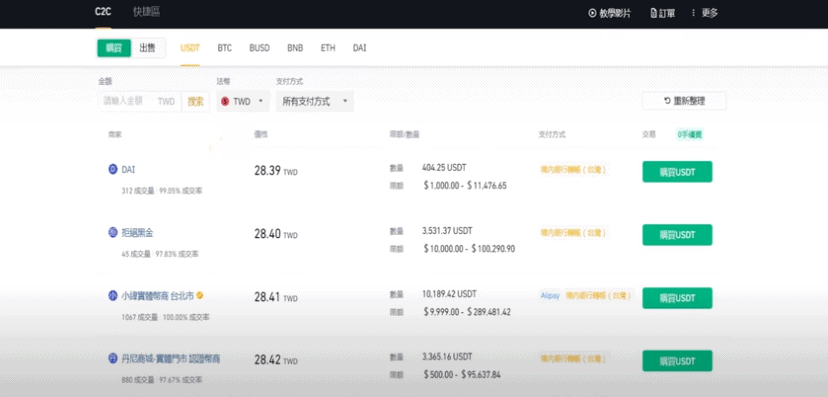This screenshot has width=828, height=397.
Task: Click the 28.42 TWD price
Action: 276,361
